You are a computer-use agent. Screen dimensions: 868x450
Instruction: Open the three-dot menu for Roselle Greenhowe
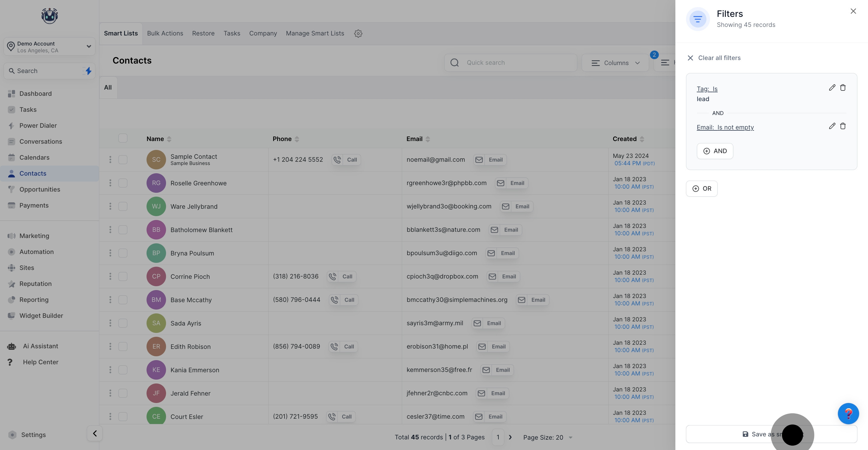click(110, 183)
